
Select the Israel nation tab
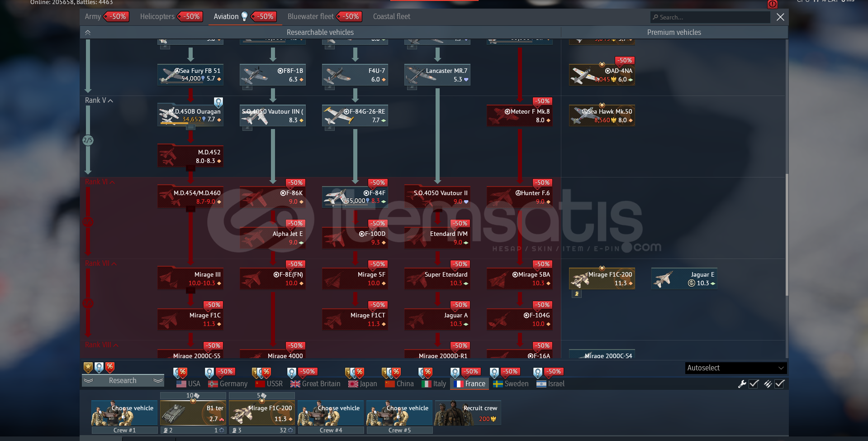[550, 383]
